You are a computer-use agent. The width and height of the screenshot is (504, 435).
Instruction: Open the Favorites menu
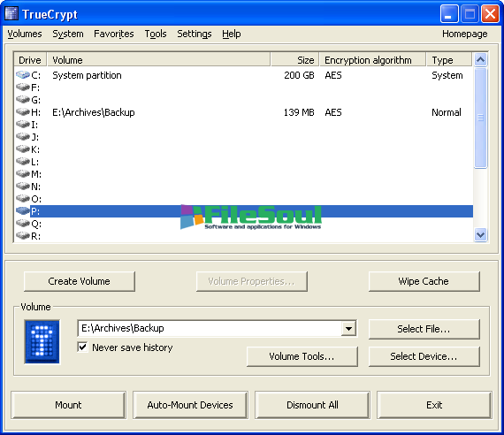pos(114,34)
